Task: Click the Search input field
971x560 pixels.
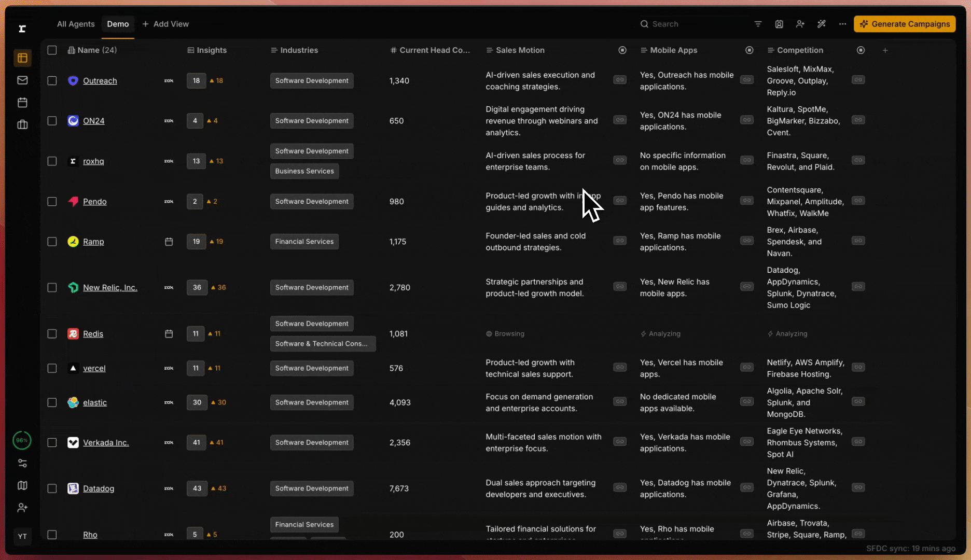Action: (x=690, y=24)
